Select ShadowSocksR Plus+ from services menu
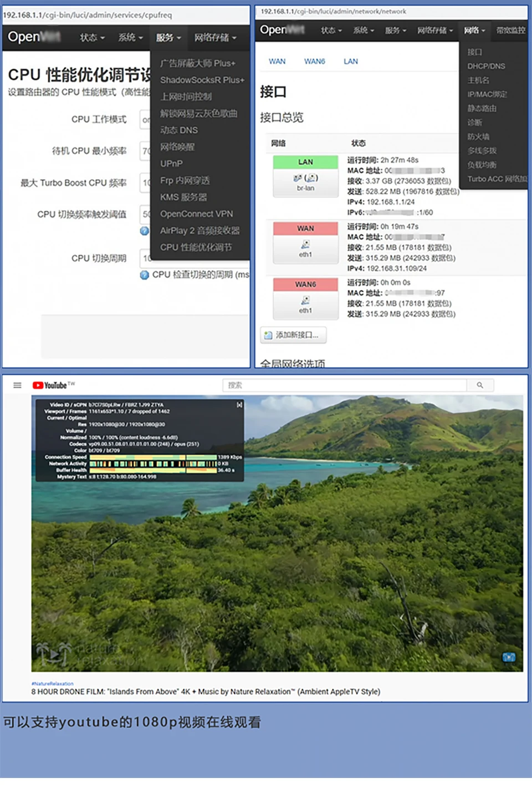This screenshot has height=788, width=532. click(202, 80)
